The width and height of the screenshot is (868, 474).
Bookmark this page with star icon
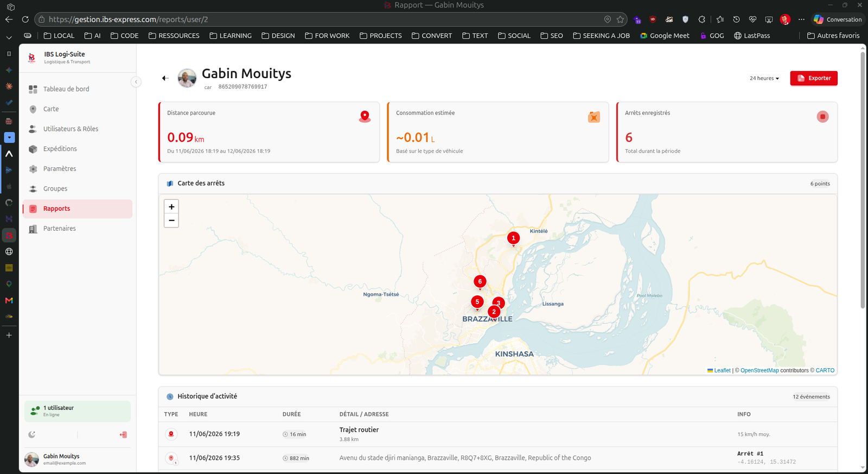coord(620,20)
